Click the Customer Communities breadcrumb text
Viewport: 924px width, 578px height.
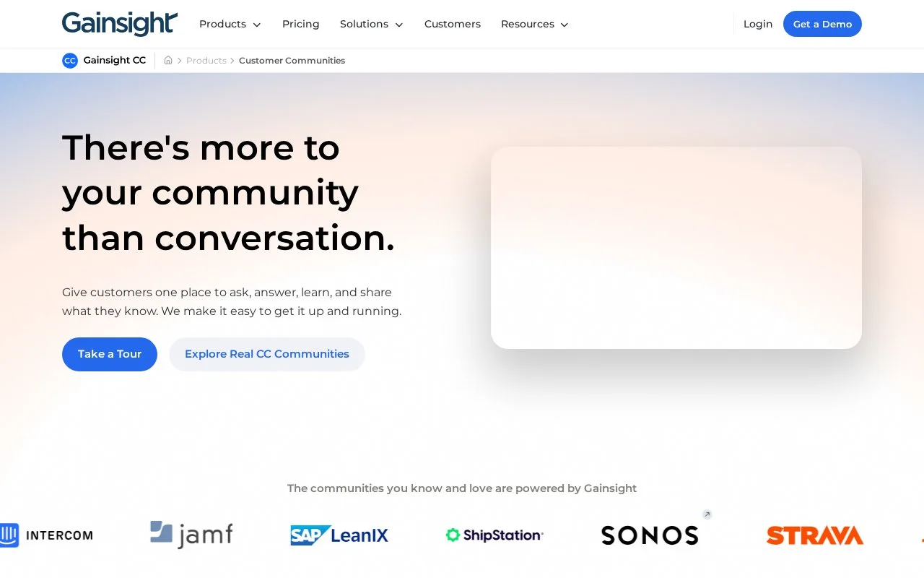pos(292,61)
